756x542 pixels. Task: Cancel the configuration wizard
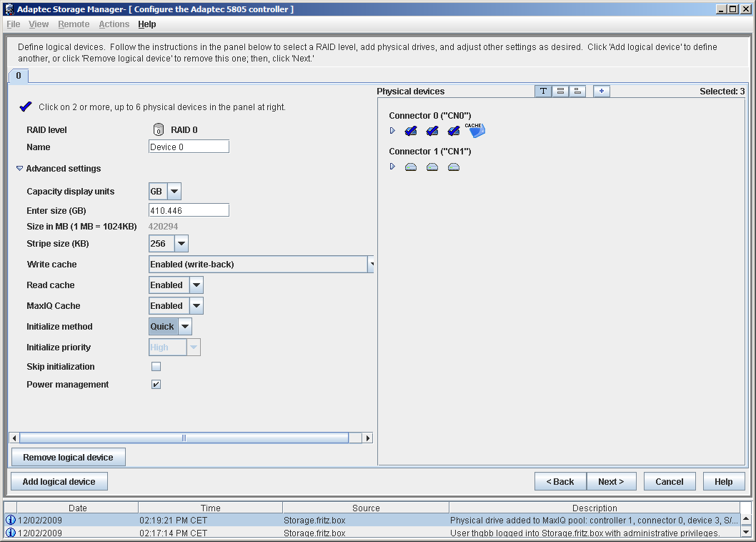click(x=670, y=482)
